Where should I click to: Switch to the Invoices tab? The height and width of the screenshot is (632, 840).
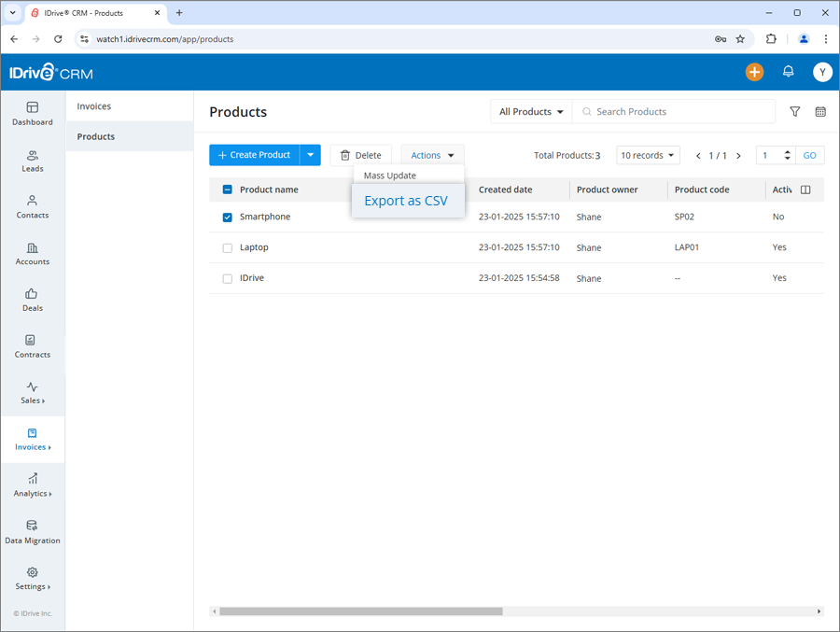tap(93, 105)
